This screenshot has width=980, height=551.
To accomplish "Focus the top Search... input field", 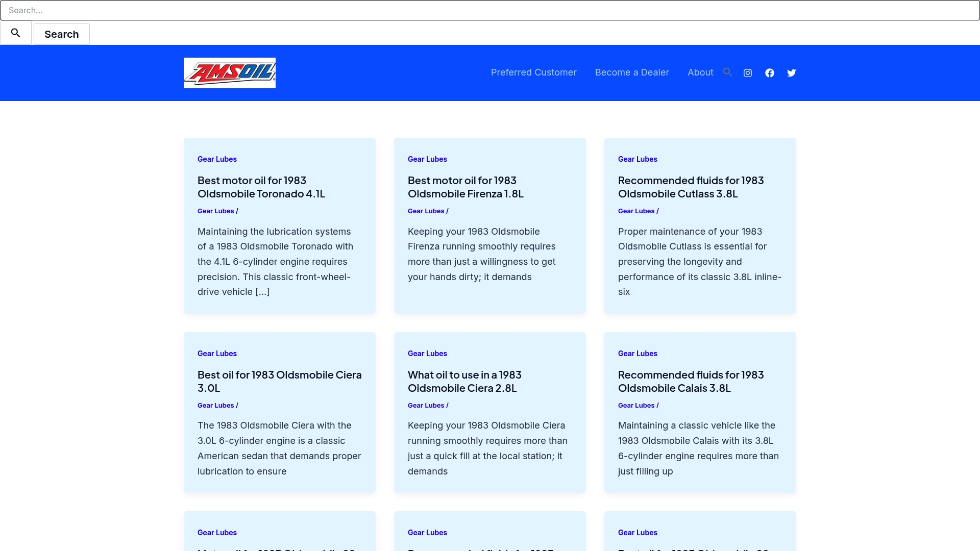I will click(x=490, y=10).
